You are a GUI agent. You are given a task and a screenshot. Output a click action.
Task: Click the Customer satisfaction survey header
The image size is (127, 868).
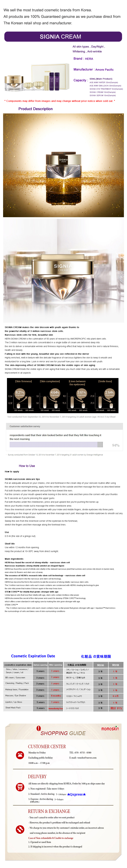click(x=25, y=426)
